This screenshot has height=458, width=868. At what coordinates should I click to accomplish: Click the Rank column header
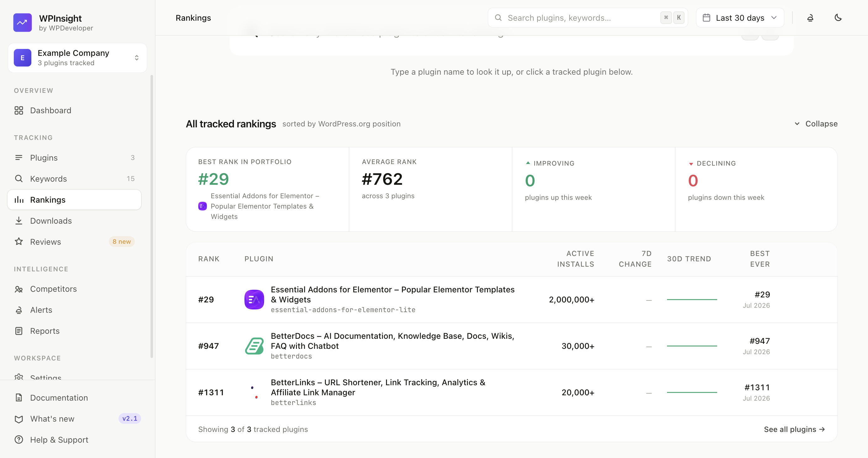[209, 259]
